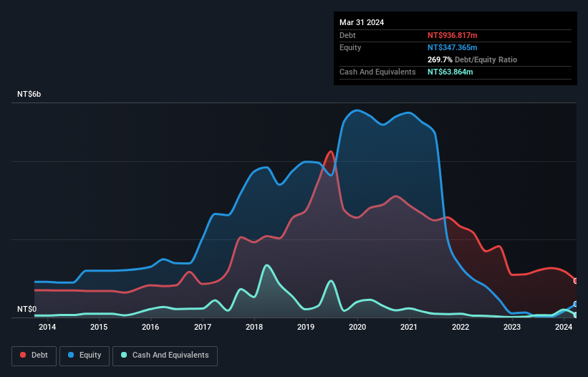Select the 2019 x-axis label
The width and height of the screenshot is (588, 377).
(x=306, y=327)
